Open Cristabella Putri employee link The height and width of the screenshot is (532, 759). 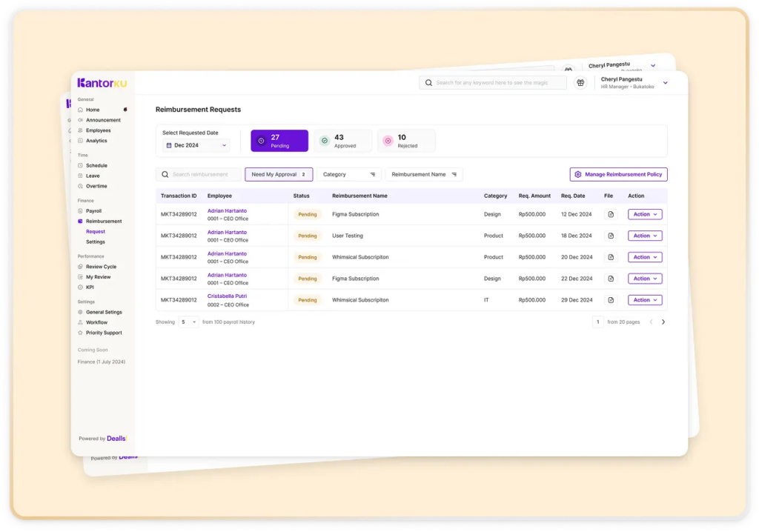[x=227, y=296]
